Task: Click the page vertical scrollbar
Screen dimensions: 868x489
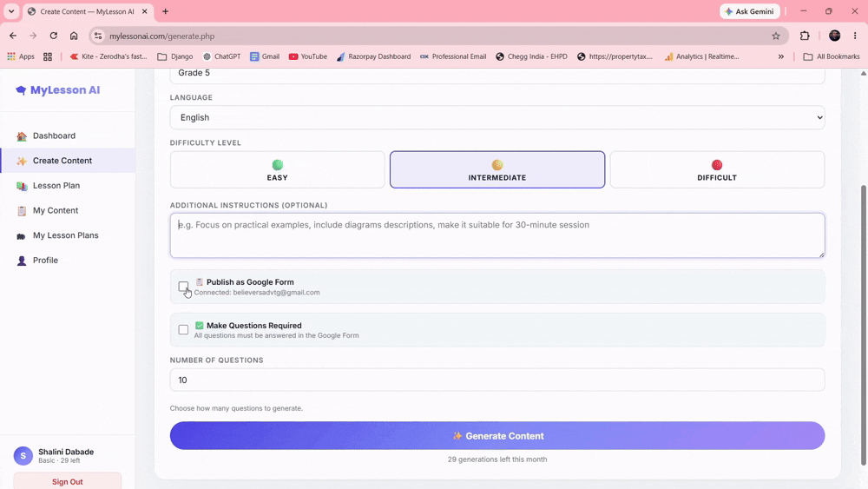Action: coord(863,326)
